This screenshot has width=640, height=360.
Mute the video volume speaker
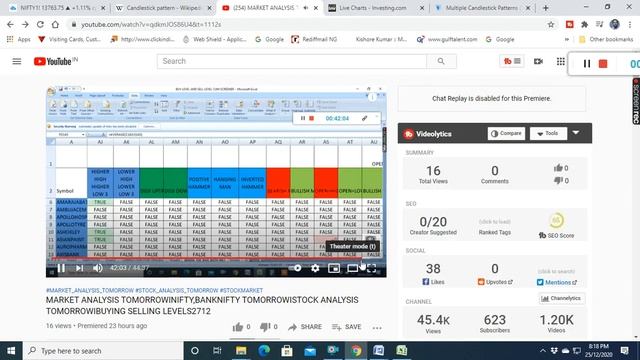pos(98,268)
